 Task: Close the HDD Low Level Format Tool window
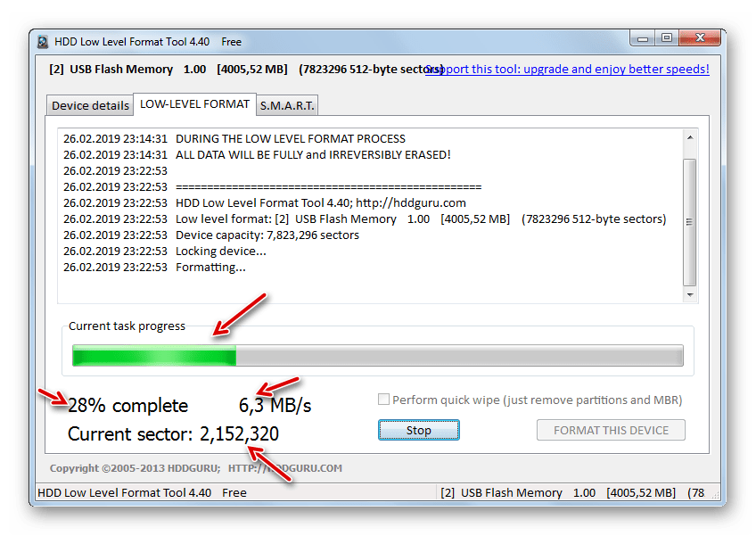click(700, 38)
